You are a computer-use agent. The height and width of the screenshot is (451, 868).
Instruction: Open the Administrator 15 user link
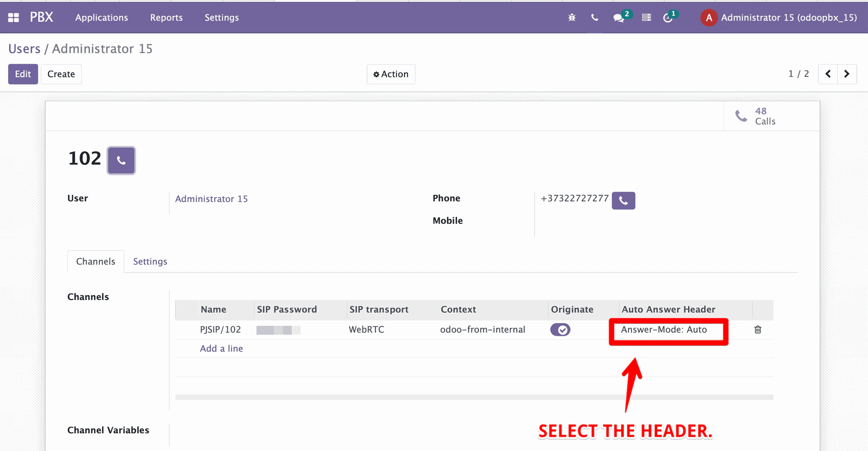(x=212, y=199)
